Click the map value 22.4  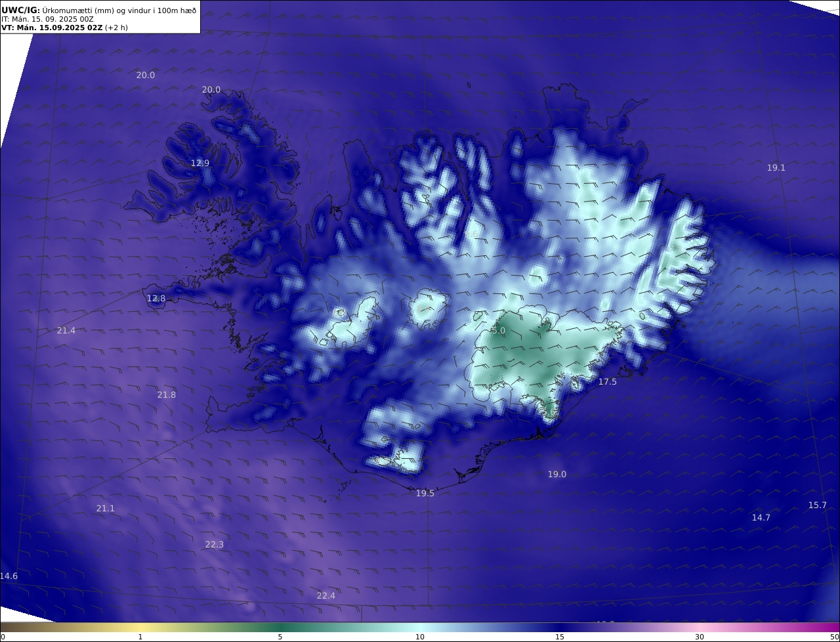pos(325,595)
